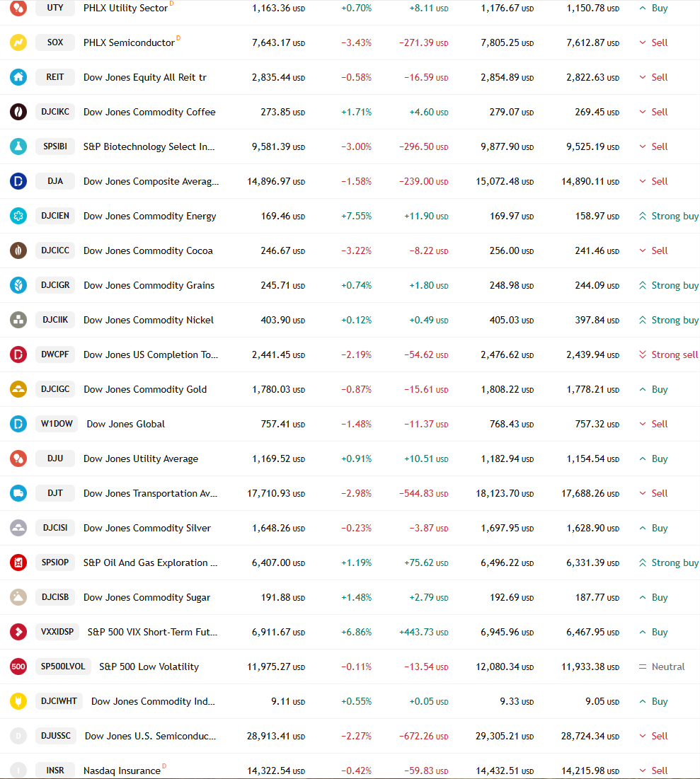Click the DJUSSC grey placeholder icon

[18, 736]
